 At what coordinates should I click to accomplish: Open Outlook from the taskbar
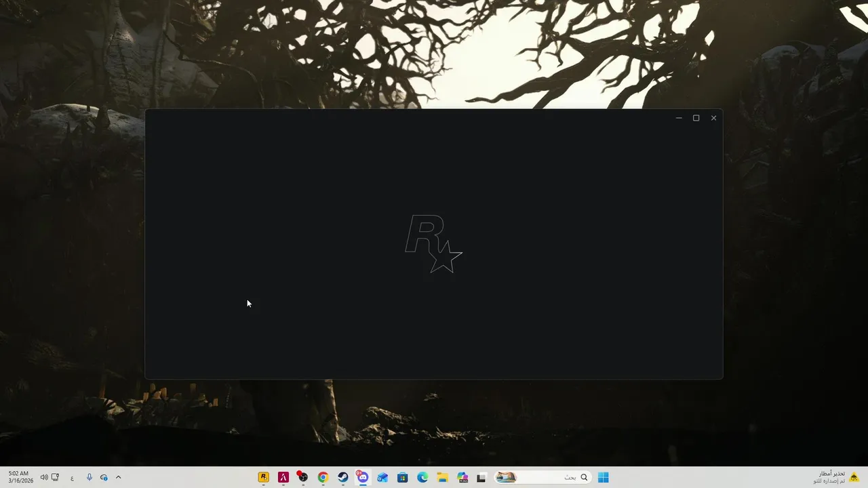click(x=382, y=477)
